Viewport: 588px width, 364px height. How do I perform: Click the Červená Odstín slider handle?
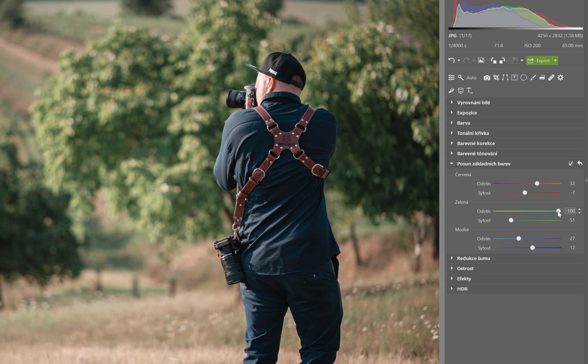click(x=537, y=184)
